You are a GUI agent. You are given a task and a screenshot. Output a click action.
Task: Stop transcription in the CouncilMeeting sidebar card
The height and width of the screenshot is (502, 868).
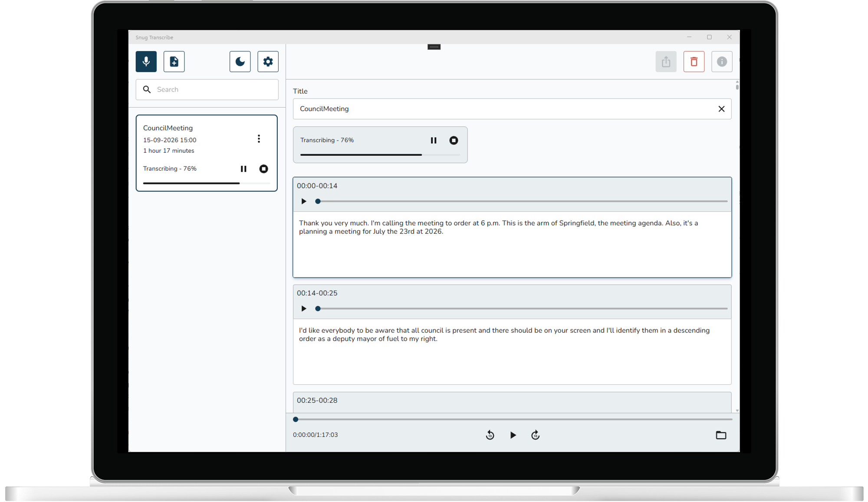263,169
